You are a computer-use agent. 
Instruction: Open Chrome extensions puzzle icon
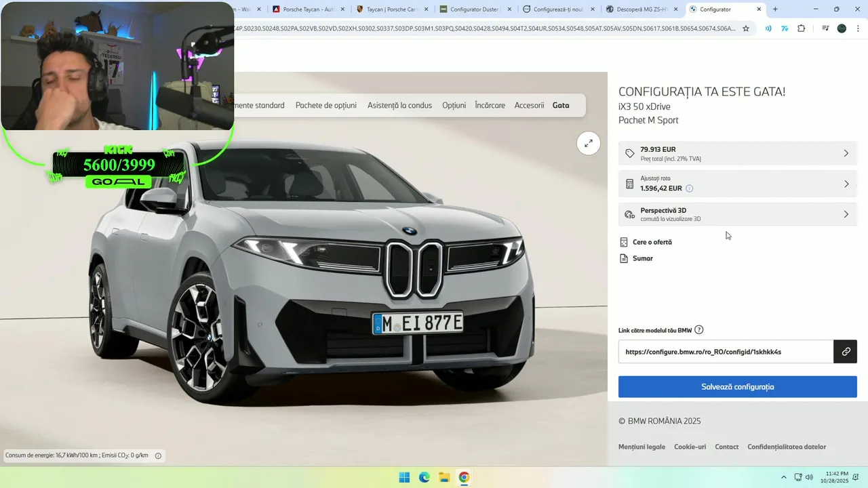[x=802, y=28]
